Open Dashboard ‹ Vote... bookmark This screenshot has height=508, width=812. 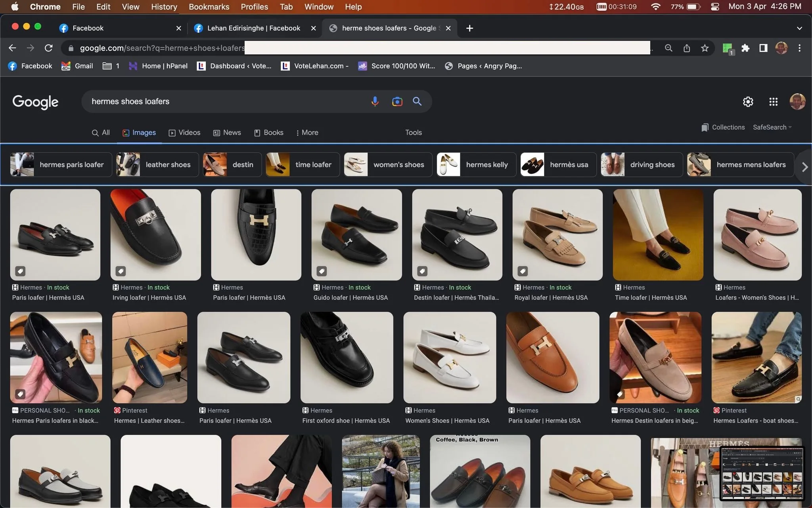point(234,66)
